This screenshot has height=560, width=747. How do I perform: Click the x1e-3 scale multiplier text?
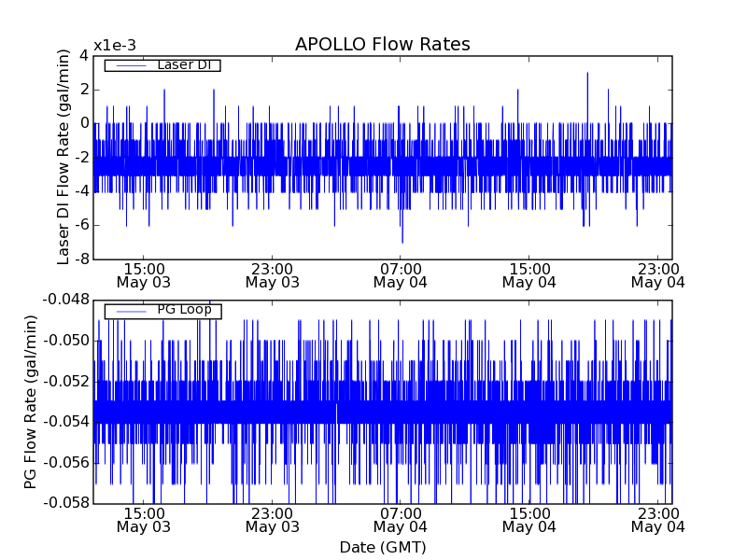click(115, 47)
